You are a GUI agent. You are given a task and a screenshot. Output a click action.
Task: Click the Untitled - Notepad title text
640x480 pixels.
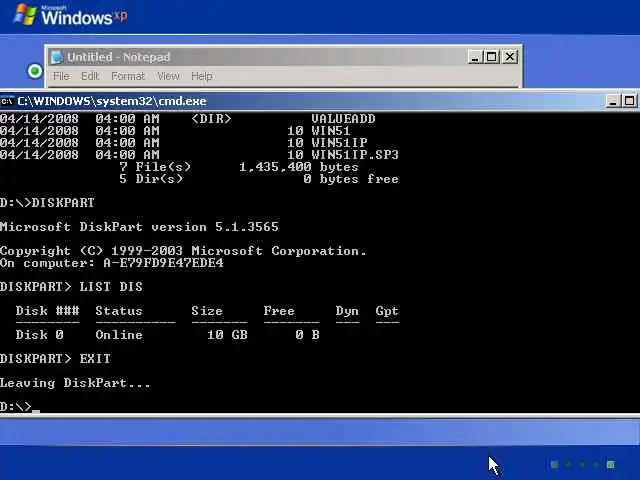(118, 57)
